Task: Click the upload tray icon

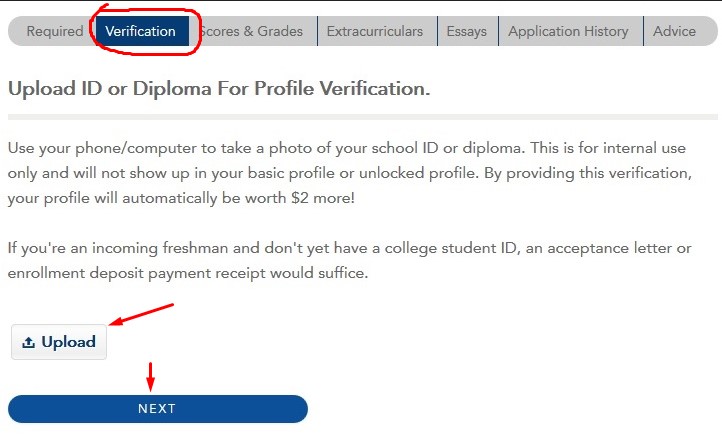Action: [29, 342]
